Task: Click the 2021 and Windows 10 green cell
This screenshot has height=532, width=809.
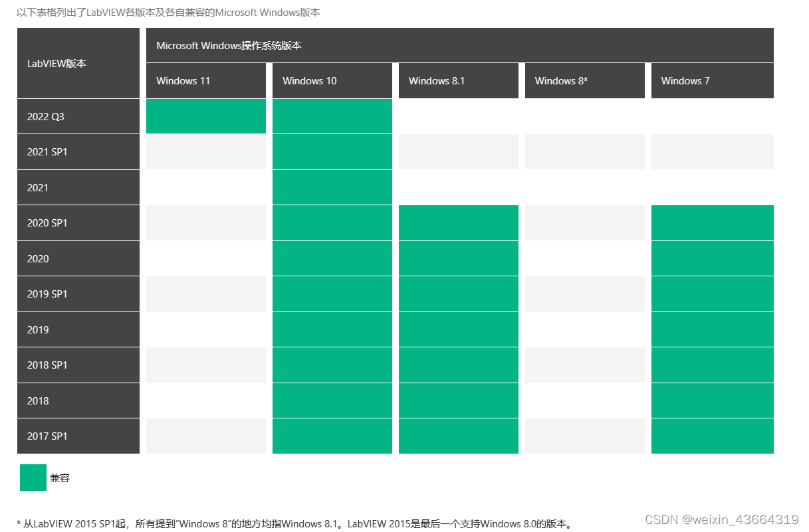Action: coord(332,187)
